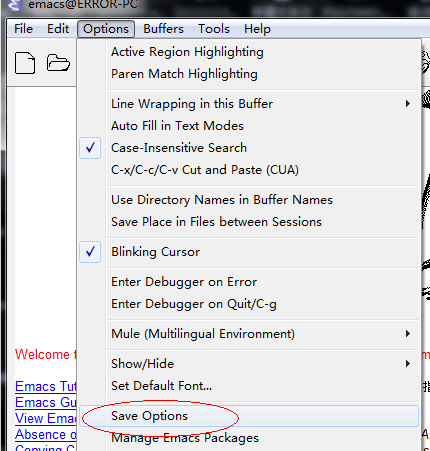This screenshot has height=451, width=430.
Task: Click the new file toolbar icon
Action: (25, 63)
